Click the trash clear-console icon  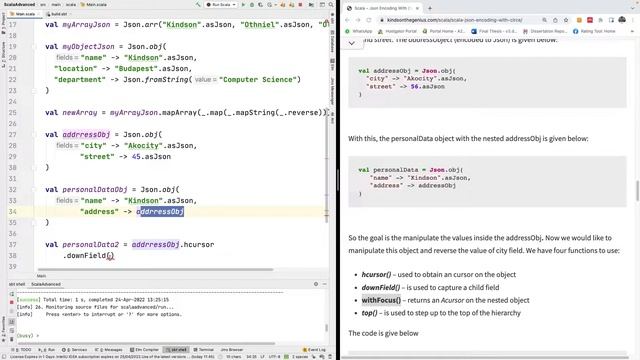pos(11,339)
